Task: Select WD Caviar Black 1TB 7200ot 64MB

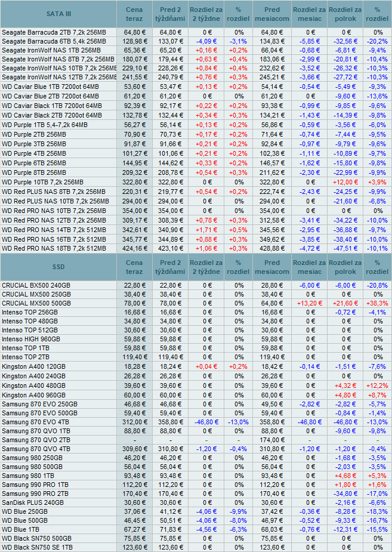Action: [x=52, y=106]
